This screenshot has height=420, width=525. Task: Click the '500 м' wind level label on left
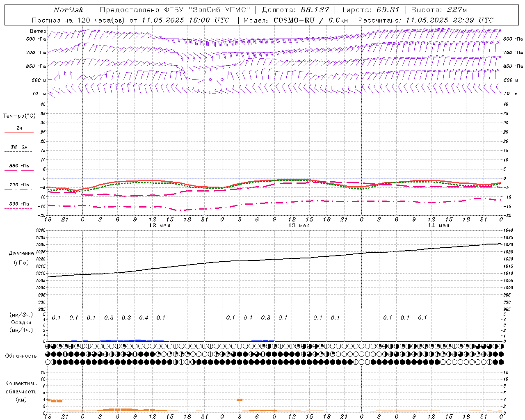coord(39,80)
